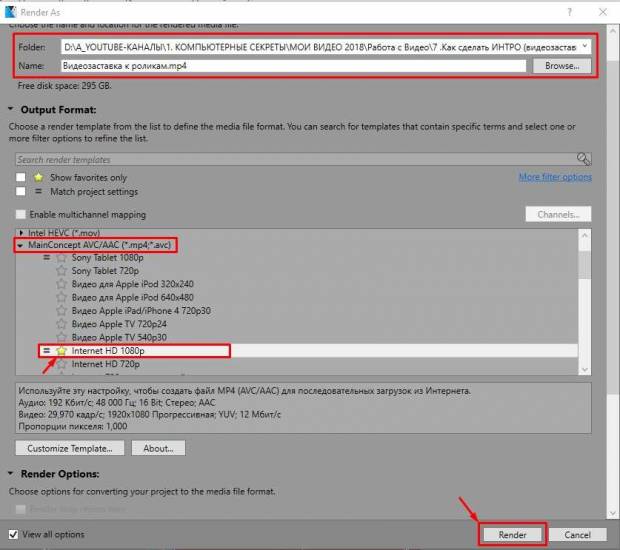Enable Show favorites only checkbox

(x=20, y=177)
